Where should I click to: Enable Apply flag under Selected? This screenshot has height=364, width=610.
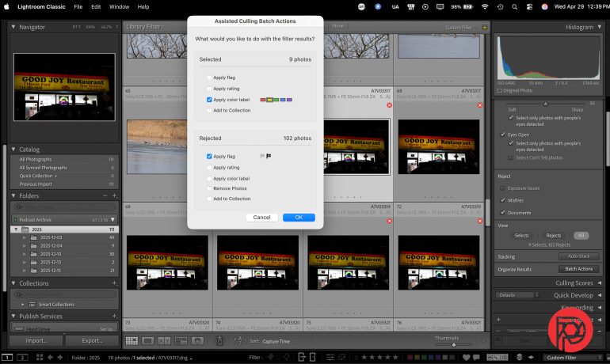click(209, 78)
